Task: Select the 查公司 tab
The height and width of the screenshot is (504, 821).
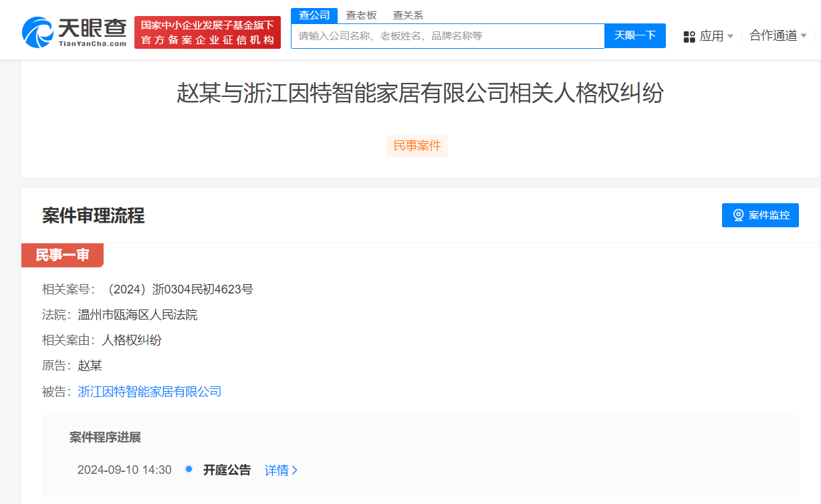Action: click(314, 15)
